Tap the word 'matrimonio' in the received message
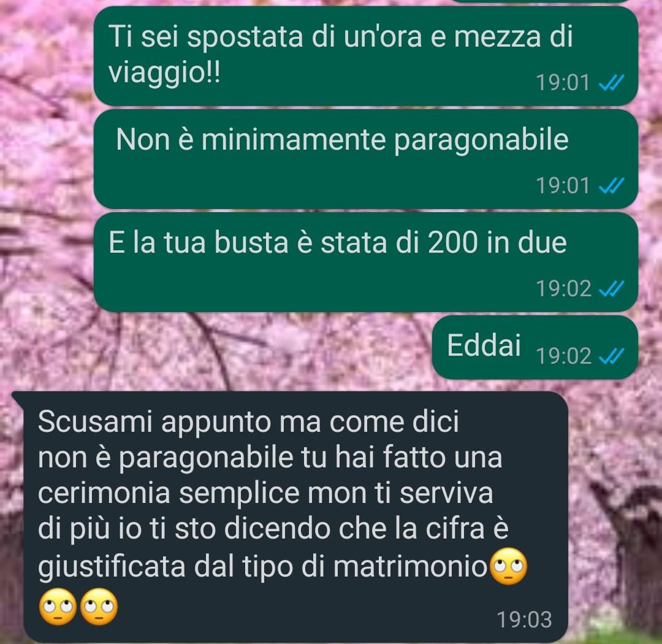662x644 pixels. coord(410,567)
